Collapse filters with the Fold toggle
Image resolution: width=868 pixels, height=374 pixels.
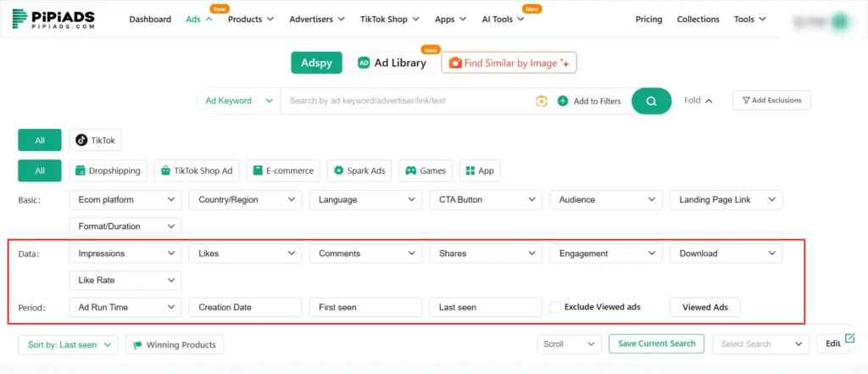tap(698, 100)
